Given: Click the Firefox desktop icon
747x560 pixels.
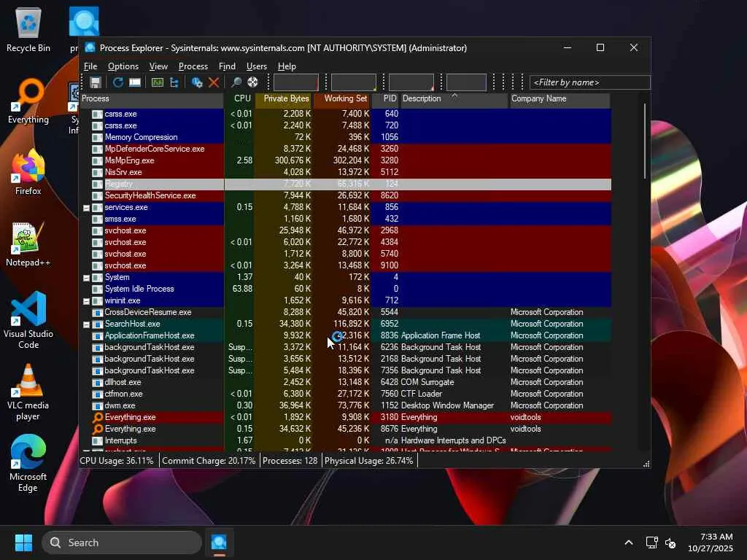Looking at the screenshot, I should (28, 172).
